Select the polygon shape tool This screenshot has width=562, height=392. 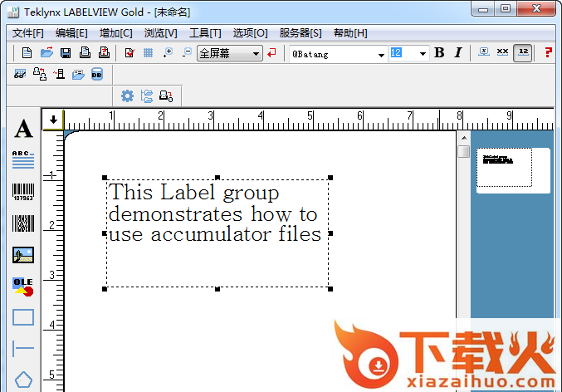23,380
